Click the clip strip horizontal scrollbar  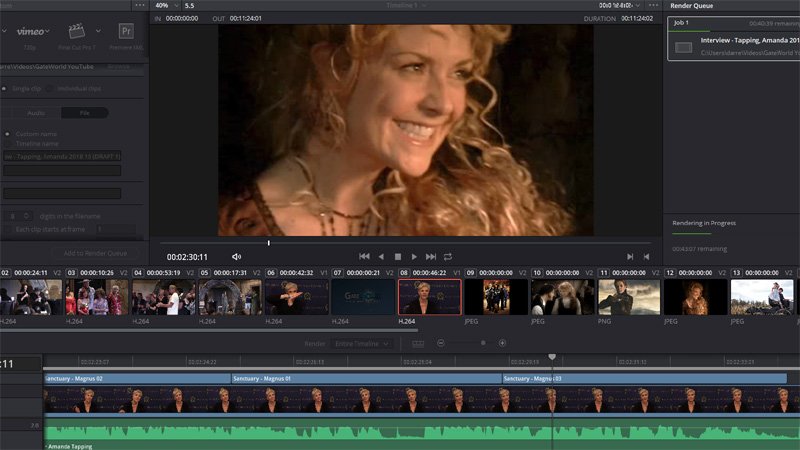tap(209, 330)
